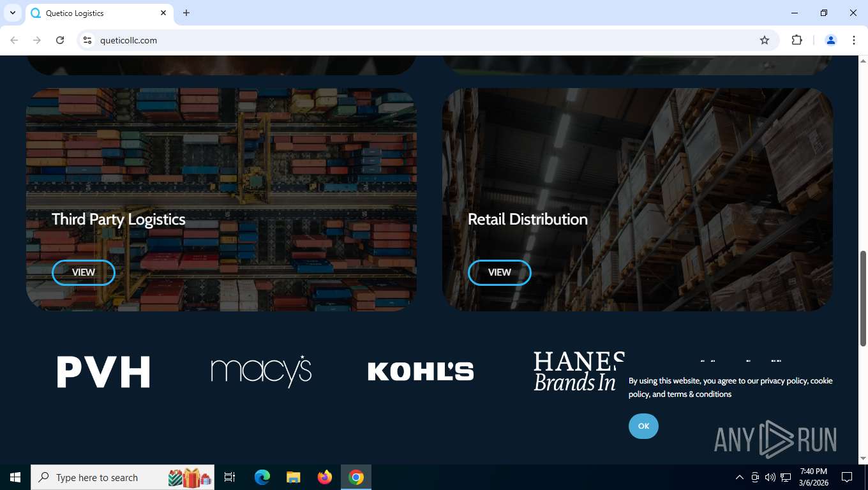Click the PVH client logo

point(103,372)
